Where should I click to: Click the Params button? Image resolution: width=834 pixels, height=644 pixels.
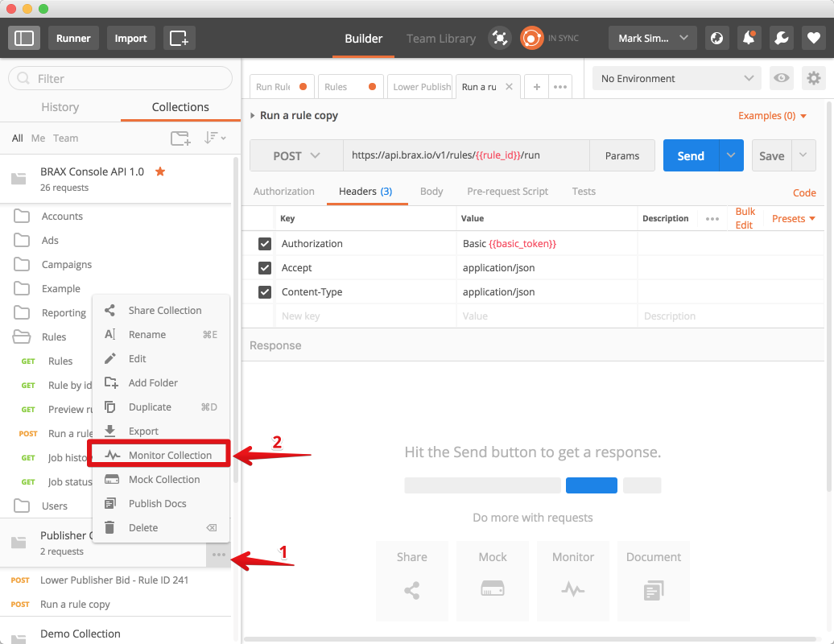[x=622, y=156]
